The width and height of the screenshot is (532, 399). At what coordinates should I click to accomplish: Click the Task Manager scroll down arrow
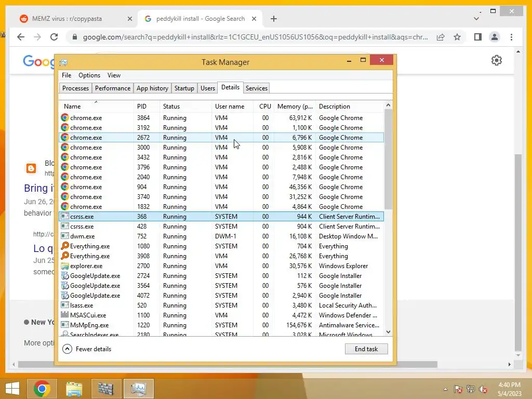(389, 332)
